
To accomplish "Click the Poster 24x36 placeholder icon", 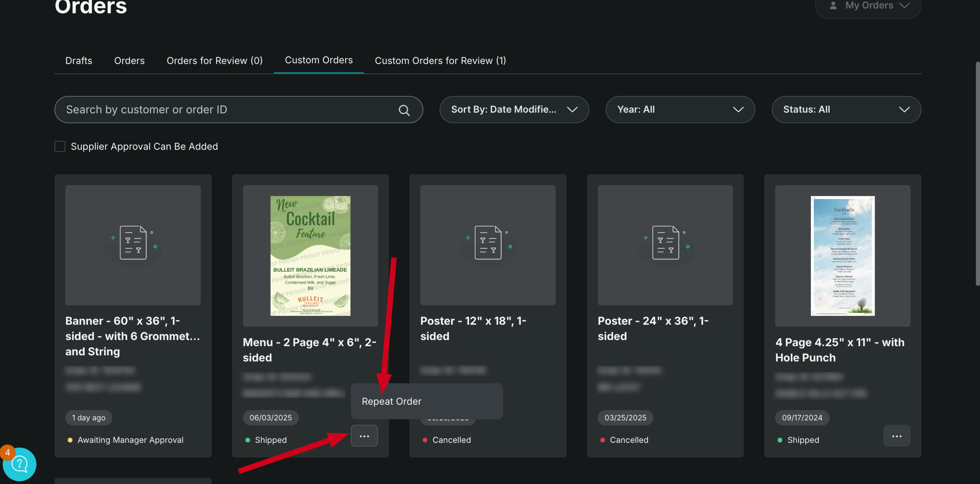I will click(665, 243).
